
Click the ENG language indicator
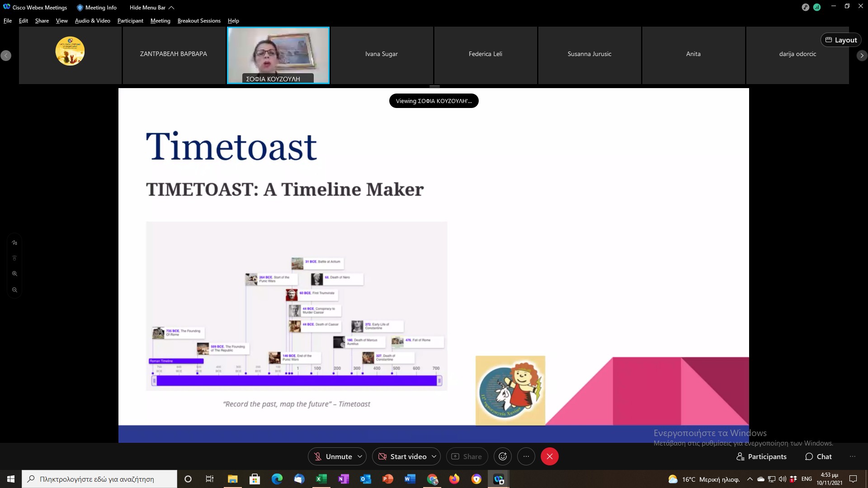click(807, 479)
